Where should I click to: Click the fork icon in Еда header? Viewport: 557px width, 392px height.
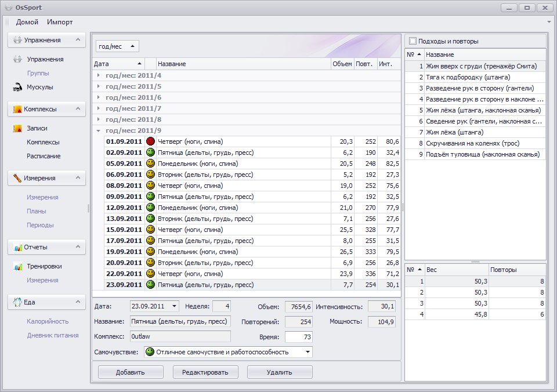tap(17, 302)
